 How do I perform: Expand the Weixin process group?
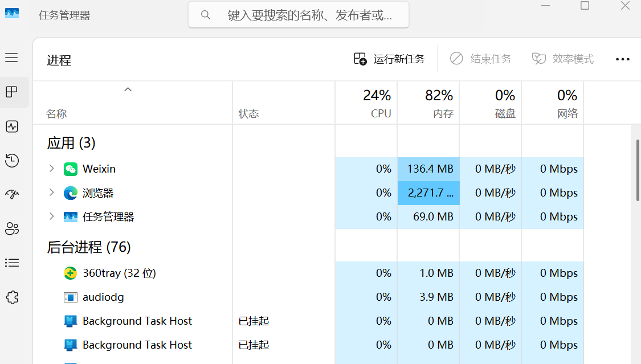pos(51,168)
